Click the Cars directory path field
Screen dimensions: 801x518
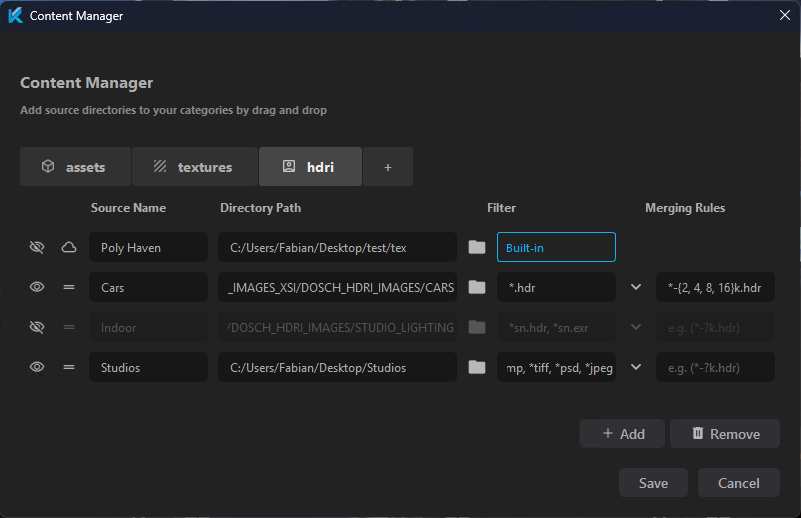pyautogui.click(x=337, y=287)
